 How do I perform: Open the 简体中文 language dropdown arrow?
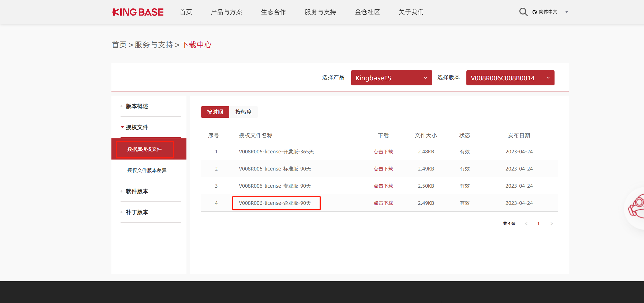pyautogui.click(x=567, y=12)
